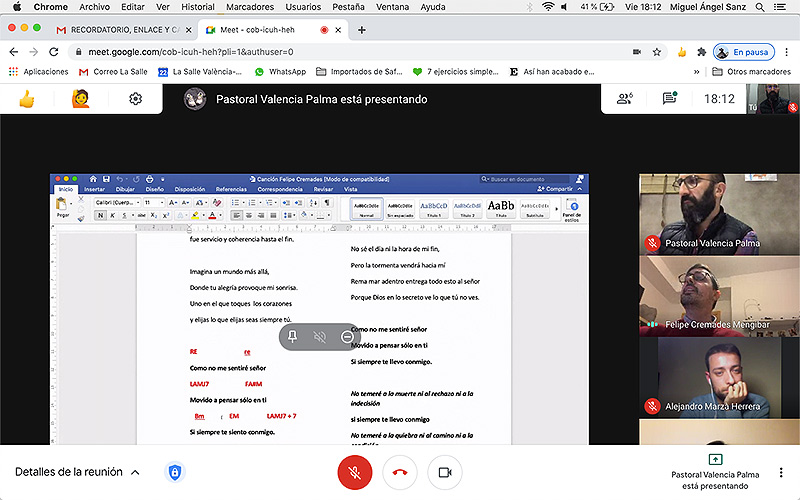Click the red font color A in Word
The image size is (800, 500).
tap(212, 215)
